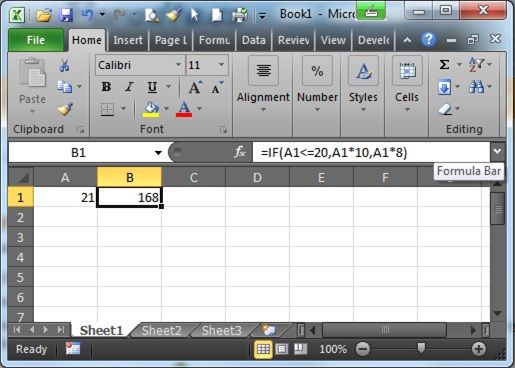Screen dimensions: 515x368
Task: Switch to Page Layout view button
Action: click(x=282, y=349)
